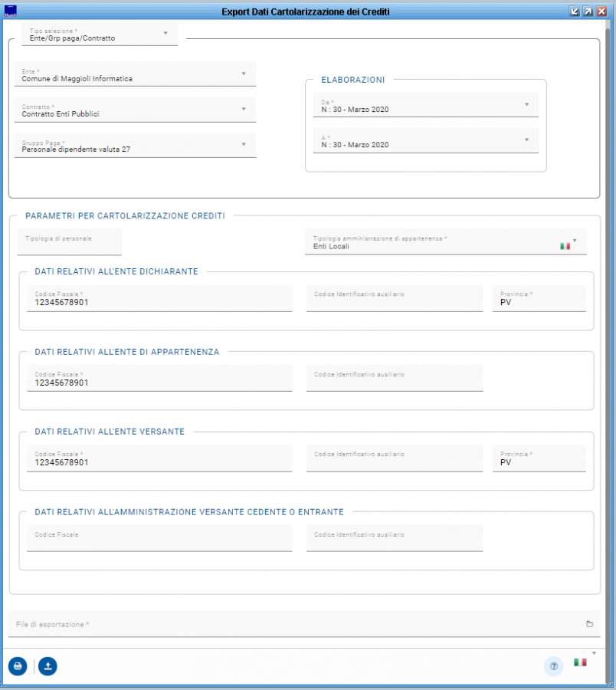Expand Tipologia amministrazione di appartenenza dropdown arrow
616x690 pixels.
point(575,241)
